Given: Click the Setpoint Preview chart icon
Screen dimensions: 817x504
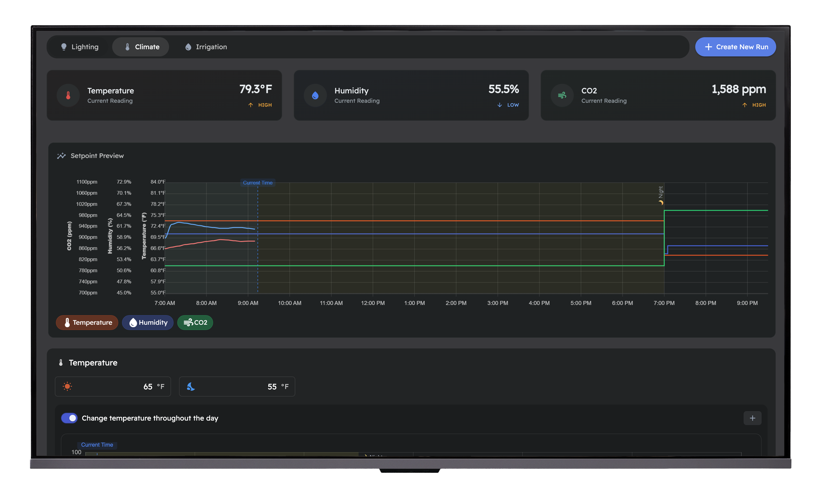Looking at the screenshot, I should (61, 156).
